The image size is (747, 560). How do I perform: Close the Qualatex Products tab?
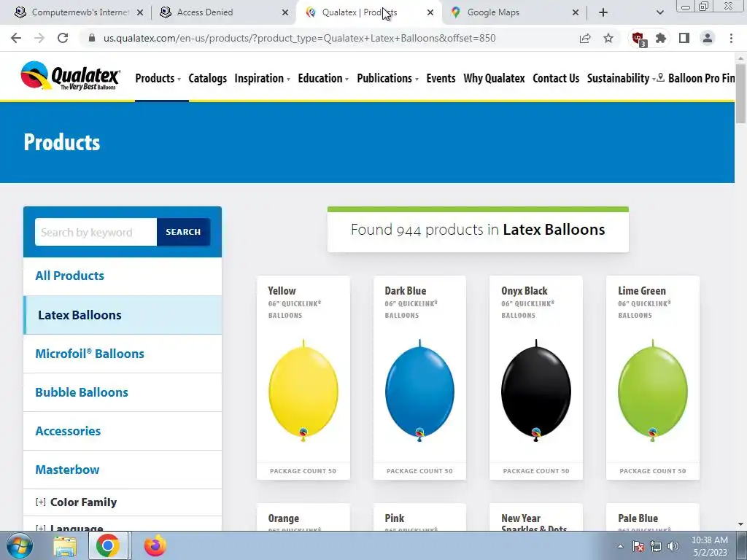pos(430,12)
